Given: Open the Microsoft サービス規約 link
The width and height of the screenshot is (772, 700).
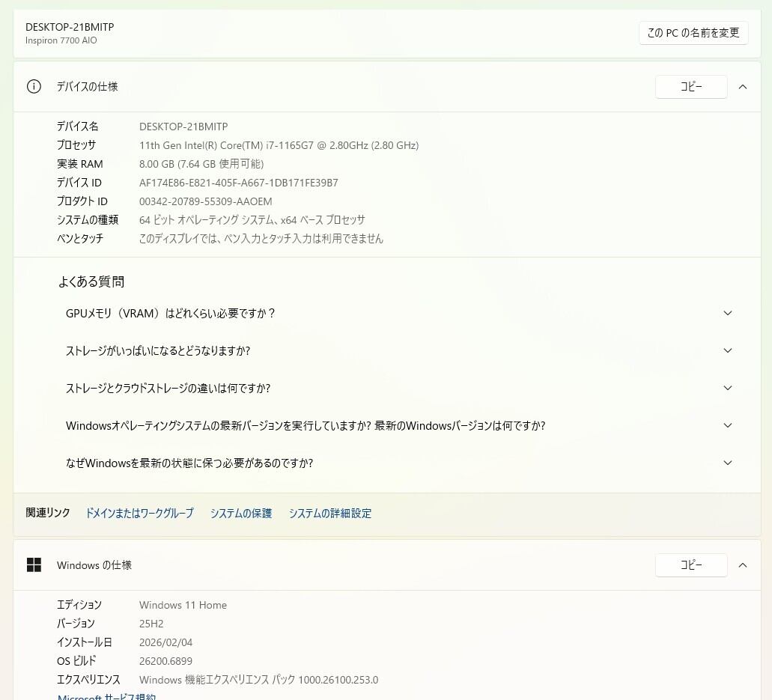Looking at the screenshot, I should 106,697.
